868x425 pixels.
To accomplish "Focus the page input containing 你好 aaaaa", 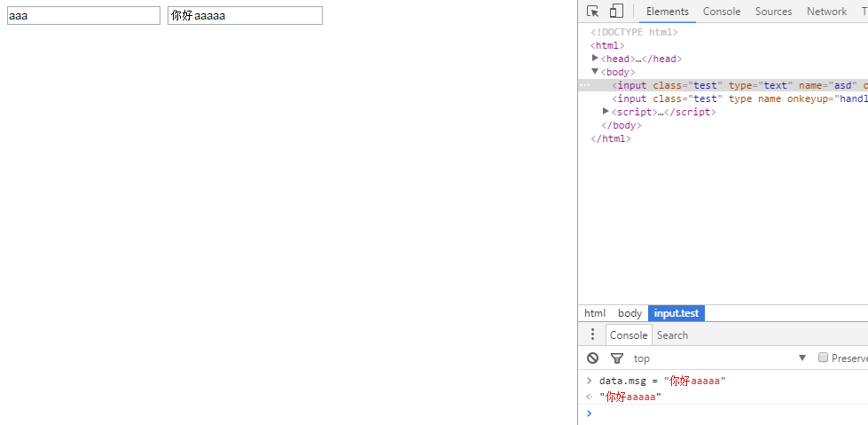I will point(246,15).
